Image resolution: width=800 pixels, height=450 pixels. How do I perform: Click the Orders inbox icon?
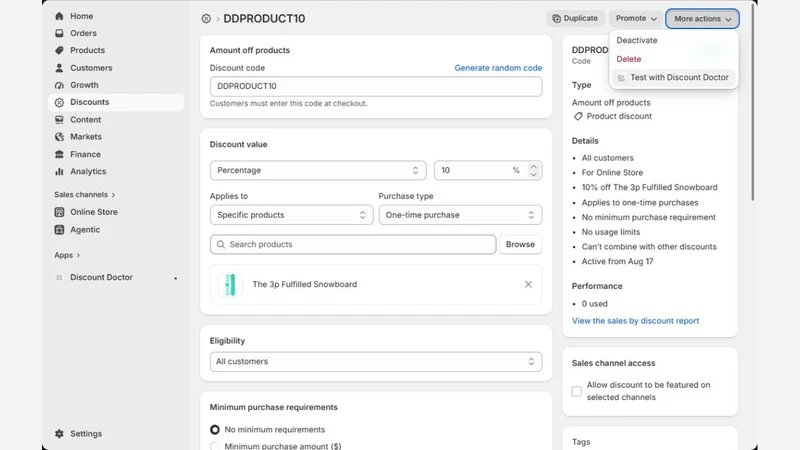point(59,33)
